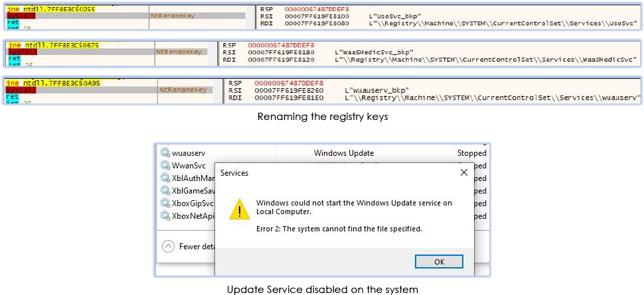Select the syscall line in the first panel
Image resolution: width=644 pixels, height=295 pixels.
coord(125,16)
